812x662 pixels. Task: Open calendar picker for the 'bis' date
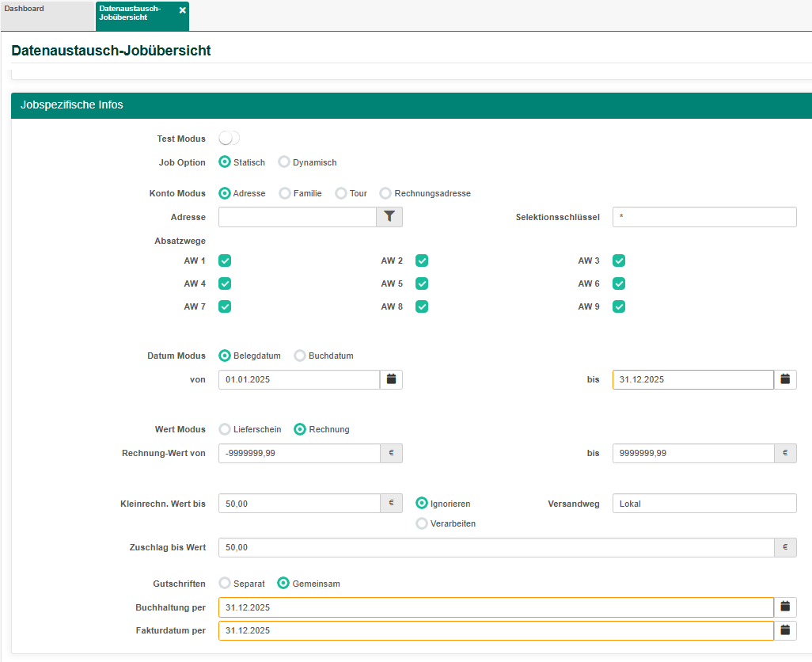pos(785,379)
